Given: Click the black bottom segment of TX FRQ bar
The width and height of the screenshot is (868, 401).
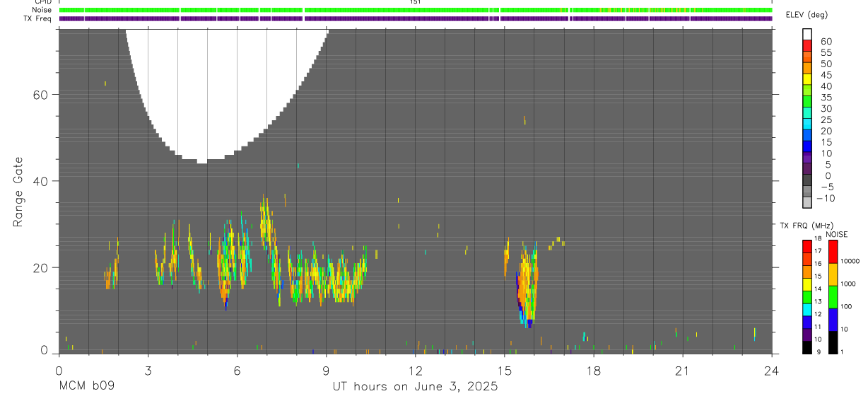Looking at the screenshot, I should [x=807, y=348].
